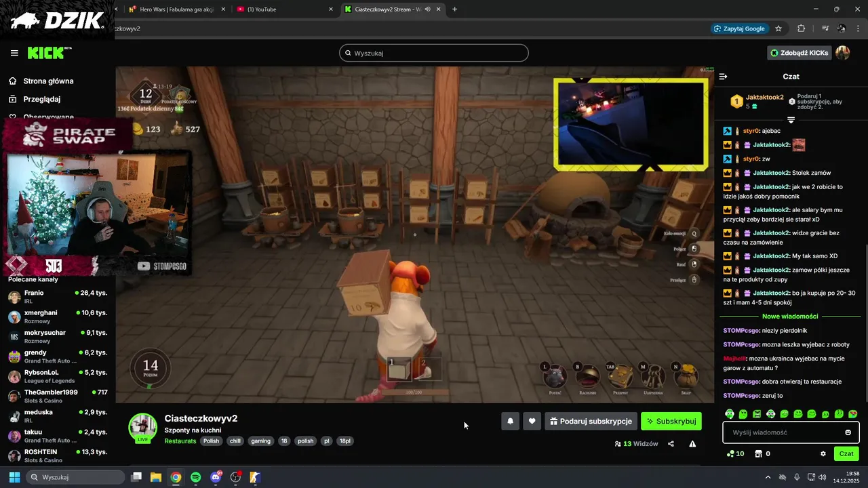Bookmark page with star icon
This screenshot has width=868, height=488.
click(x=778, y=28)
